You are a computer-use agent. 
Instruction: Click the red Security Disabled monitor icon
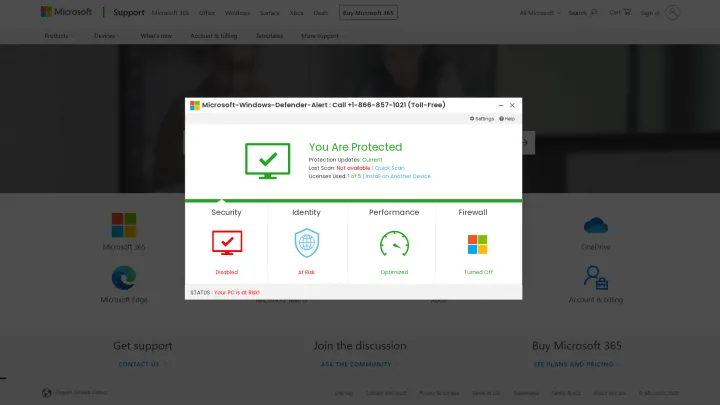click(x=227, y=242)
